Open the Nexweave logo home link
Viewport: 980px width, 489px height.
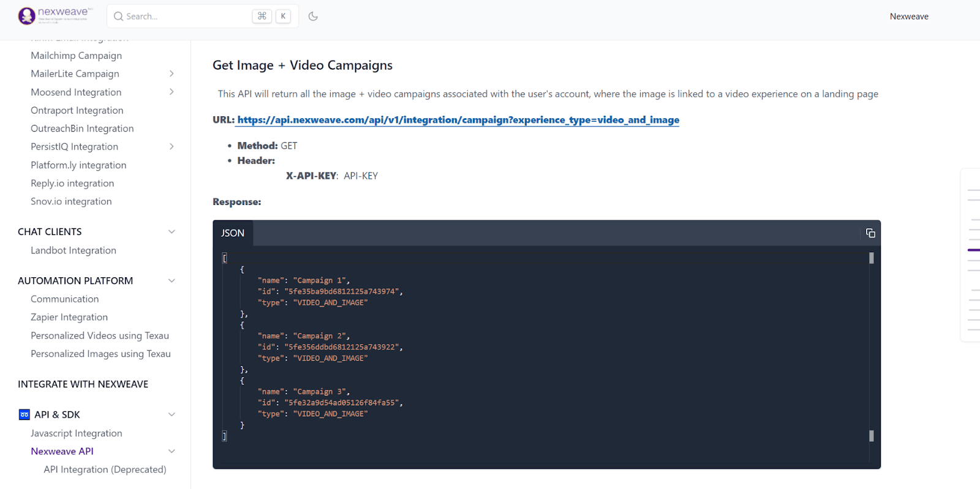pos(56,16)
